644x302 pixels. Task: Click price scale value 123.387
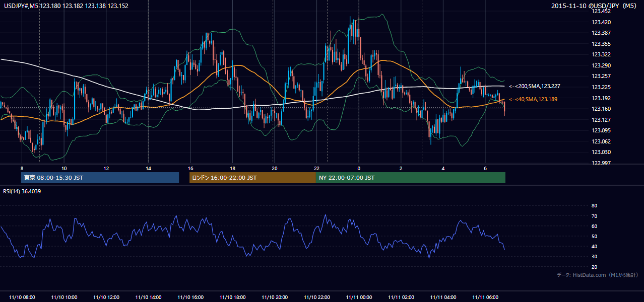pos(601,33)
